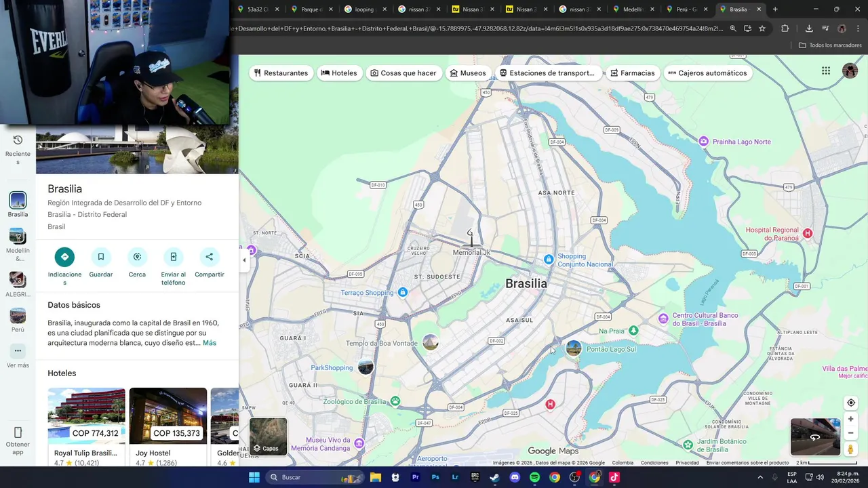
Task: Select the Pontão Lago Sul photo marker
Action: [x=574, y=348]
